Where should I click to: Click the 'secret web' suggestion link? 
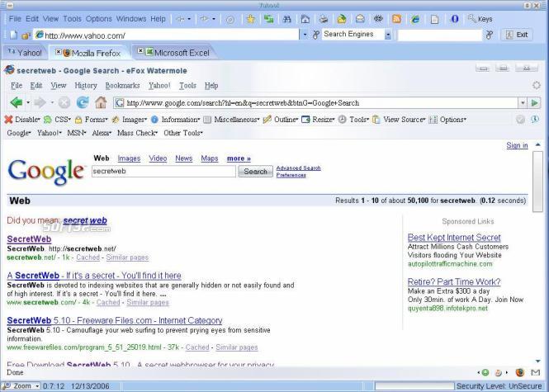[x=85, y=220]
